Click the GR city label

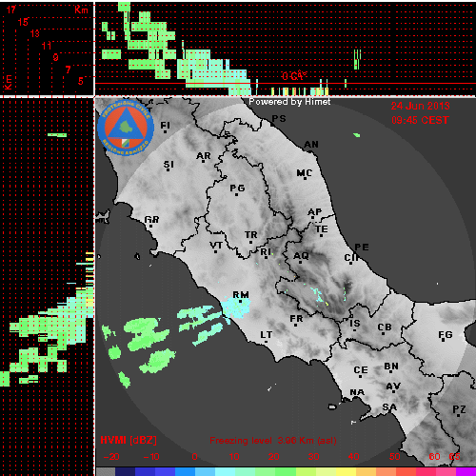pos(151,220)
